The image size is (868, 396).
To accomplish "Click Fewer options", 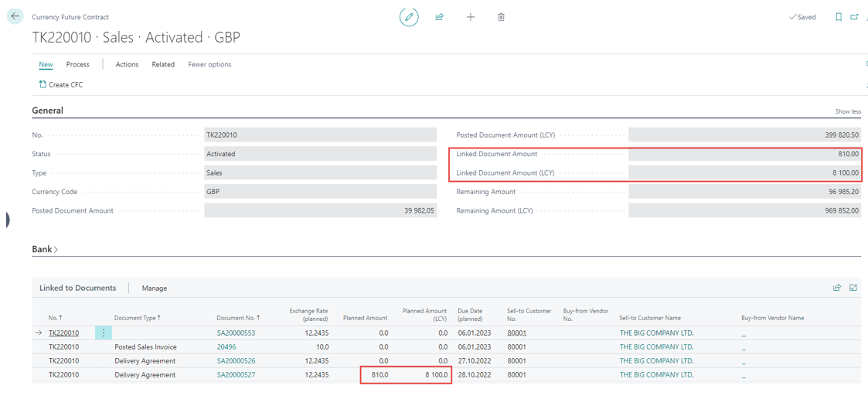I will [x=209, y=64].
